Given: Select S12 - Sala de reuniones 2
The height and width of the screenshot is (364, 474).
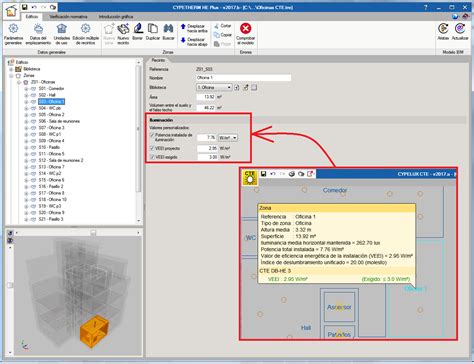Looking at the screenshot, I should pos(61,160).
